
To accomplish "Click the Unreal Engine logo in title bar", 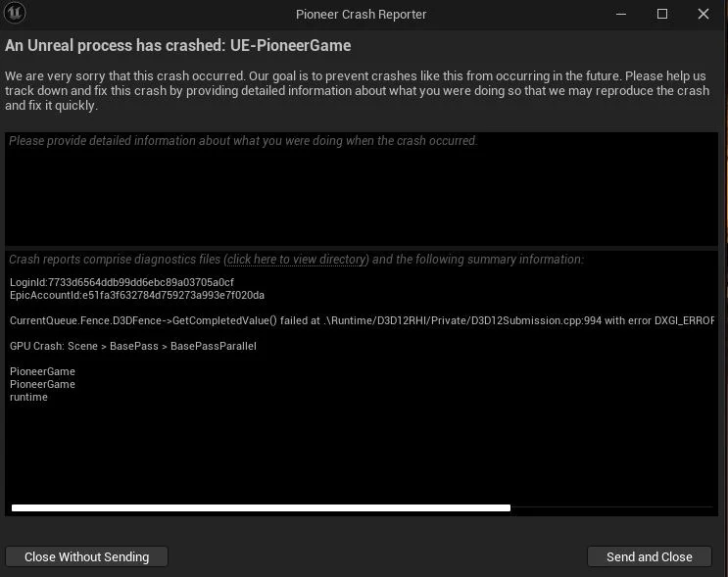I will 15,14.
